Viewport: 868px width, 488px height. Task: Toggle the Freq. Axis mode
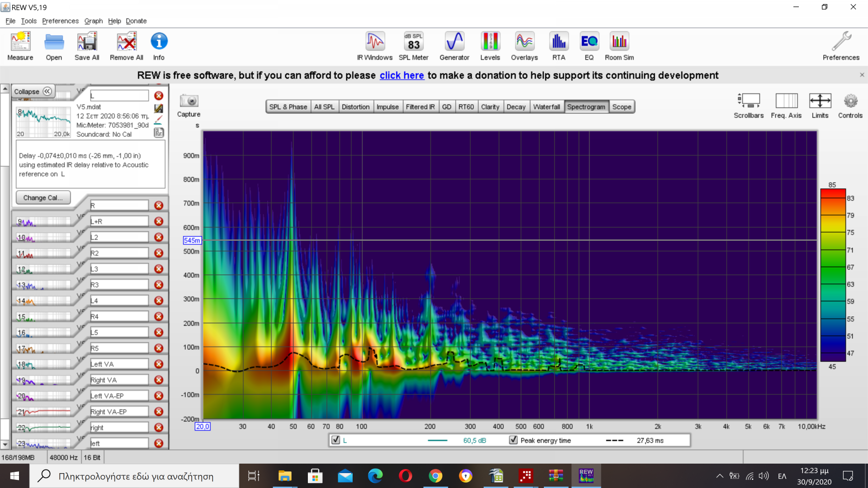point(786,106)
